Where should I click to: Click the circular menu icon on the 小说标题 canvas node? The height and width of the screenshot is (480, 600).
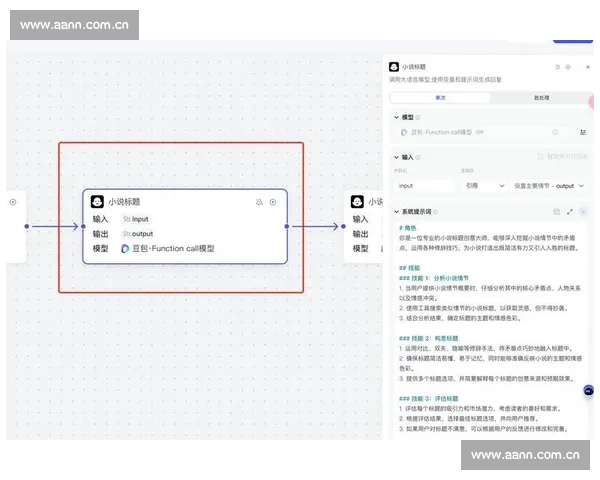273,202
